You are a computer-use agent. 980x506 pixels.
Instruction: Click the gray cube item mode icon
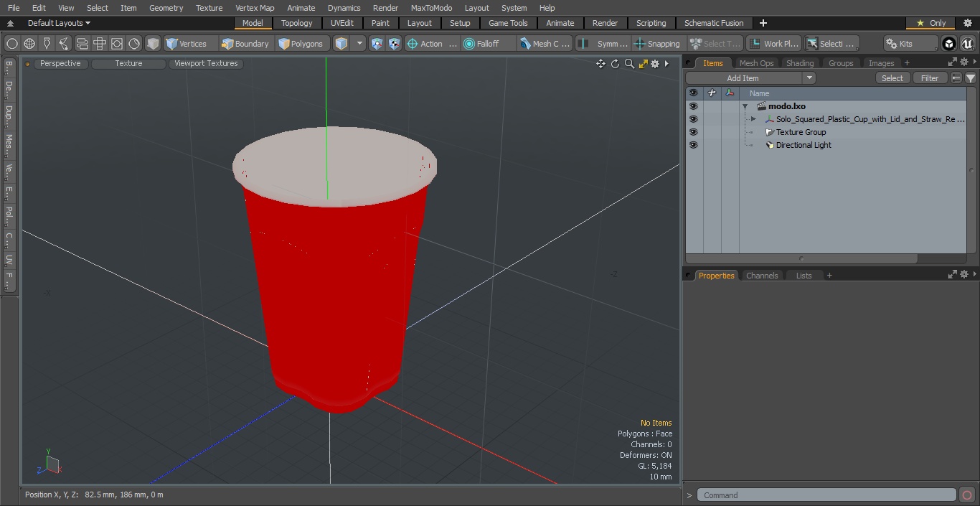pos(153,44)
